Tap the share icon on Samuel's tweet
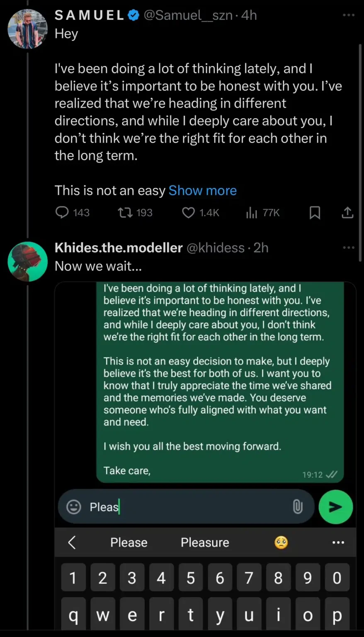The image size is (364, 637). click(x=347, y=213)
